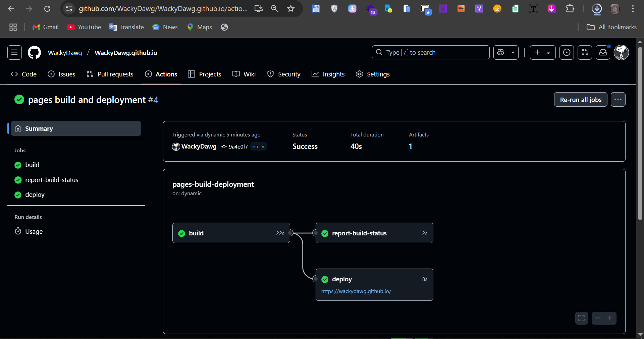Open the create new plus dropdown
This screenshot has height=339, width=644.
[x=543, y=52]
